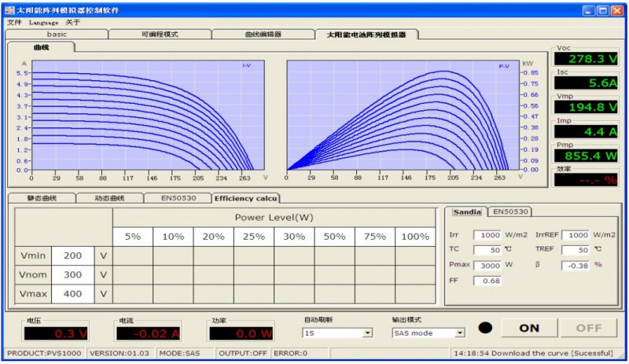Click the 75% power level header

[x=375, y=237]
